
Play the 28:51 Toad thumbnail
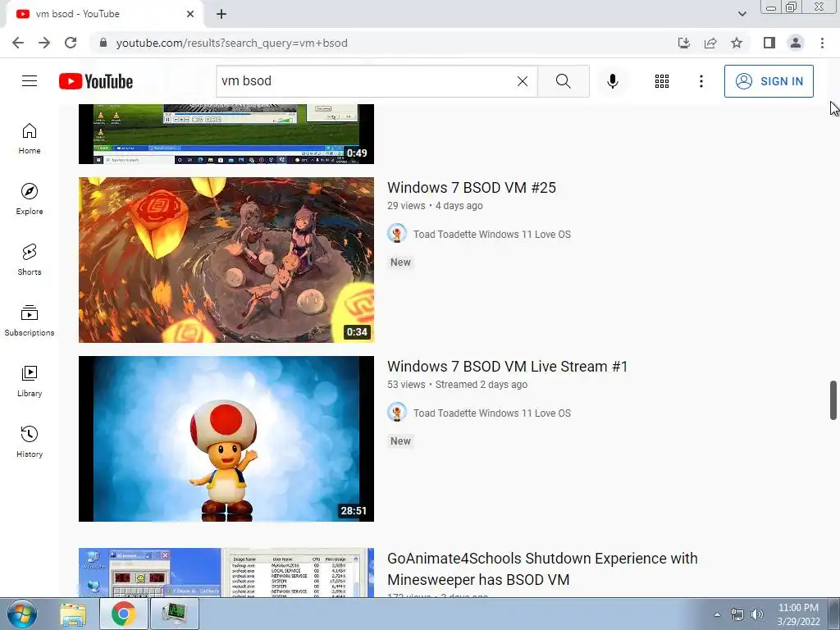click(x=226, y=439)
